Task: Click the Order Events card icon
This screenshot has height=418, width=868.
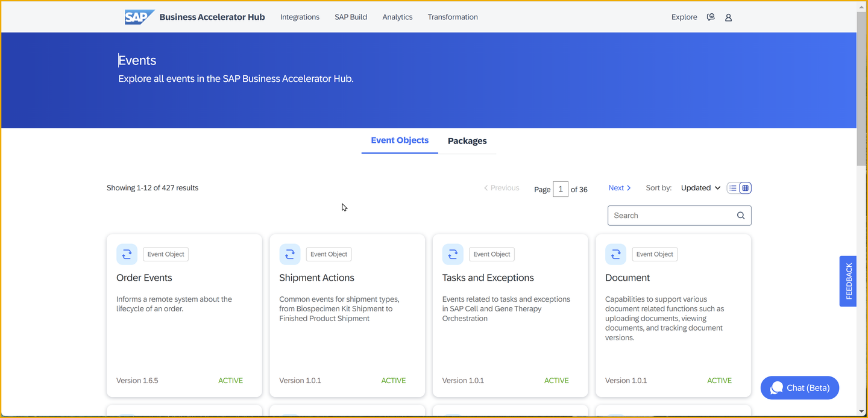Action: point(127,254)
